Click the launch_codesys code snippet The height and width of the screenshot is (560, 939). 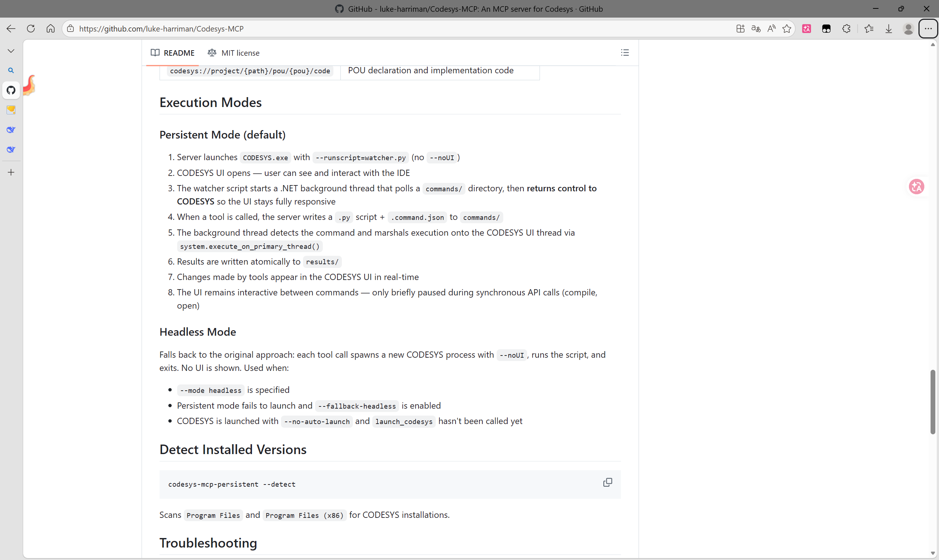(x=403, y=421)
